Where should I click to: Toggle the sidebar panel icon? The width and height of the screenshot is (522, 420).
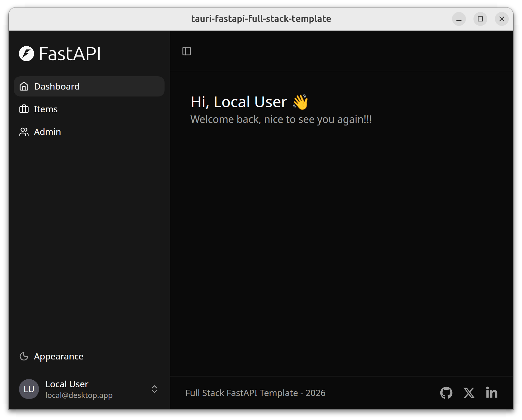coord(187,51)
